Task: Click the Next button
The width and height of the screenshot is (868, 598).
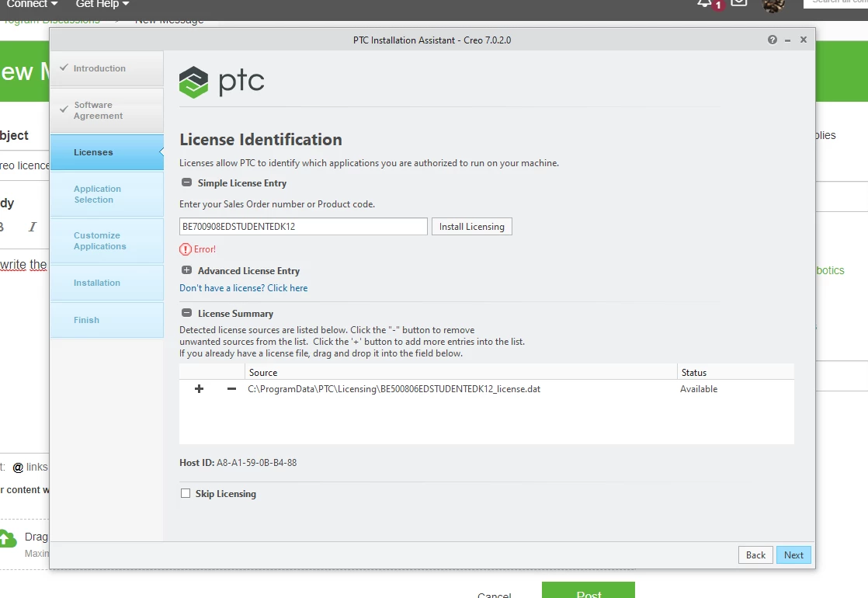Action: click(793, 555)
